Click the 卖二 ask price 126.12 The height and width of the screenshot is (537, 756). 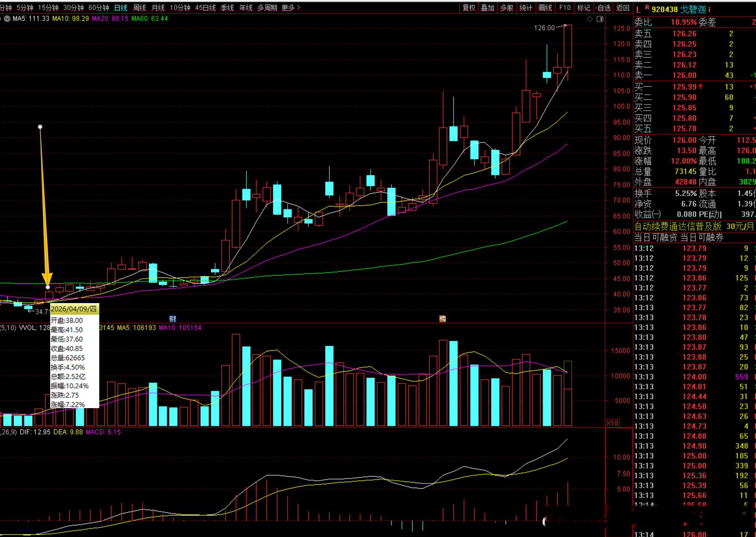685,65
